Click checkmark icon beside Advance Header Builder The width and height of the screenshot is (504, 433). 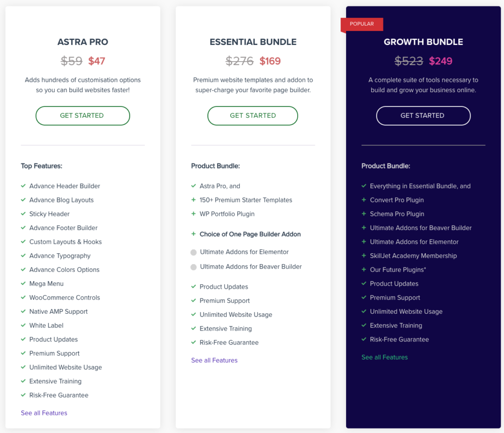(x=23, y=186)
